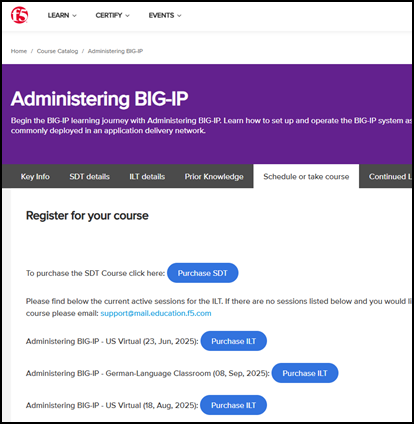The height and width of the screenshot is (424, 414).
Task: Email support@mail.education.f5.com link
Action: [156, 313]
